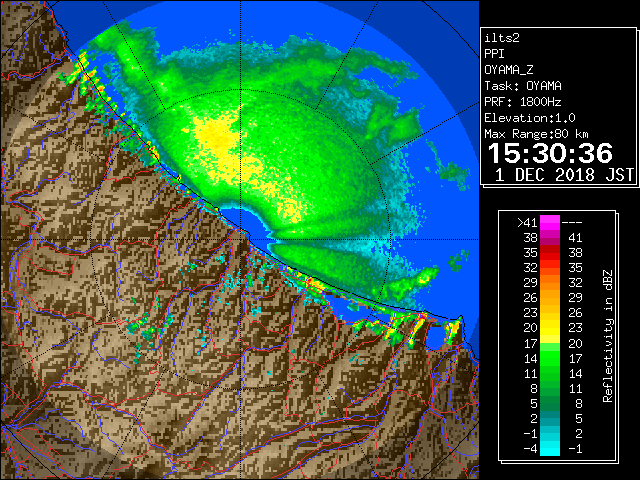Pick the bright green swatch beside '14' lower bound

pos(550,358)
